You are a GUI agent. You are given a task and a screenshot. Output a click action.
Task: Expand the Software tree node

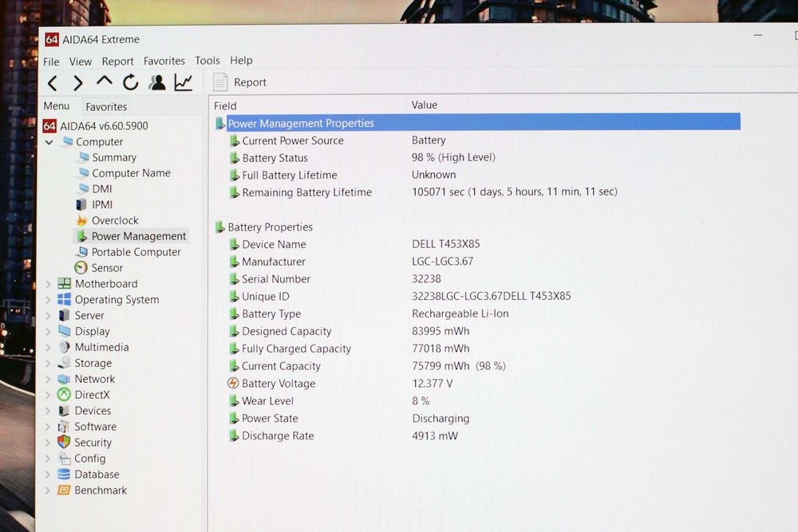pos(49,427)
